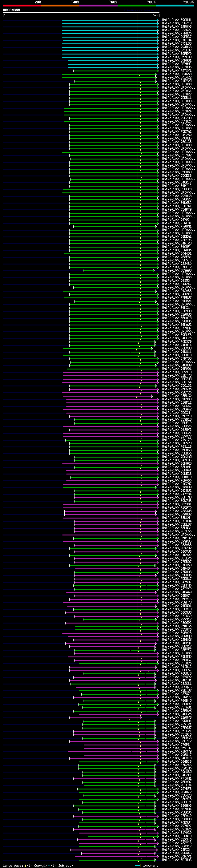The height and width of the screenshot is (868, 197).
Task: Select hit label UniRef100_C6LVB3
Action: tap(176, 349)
